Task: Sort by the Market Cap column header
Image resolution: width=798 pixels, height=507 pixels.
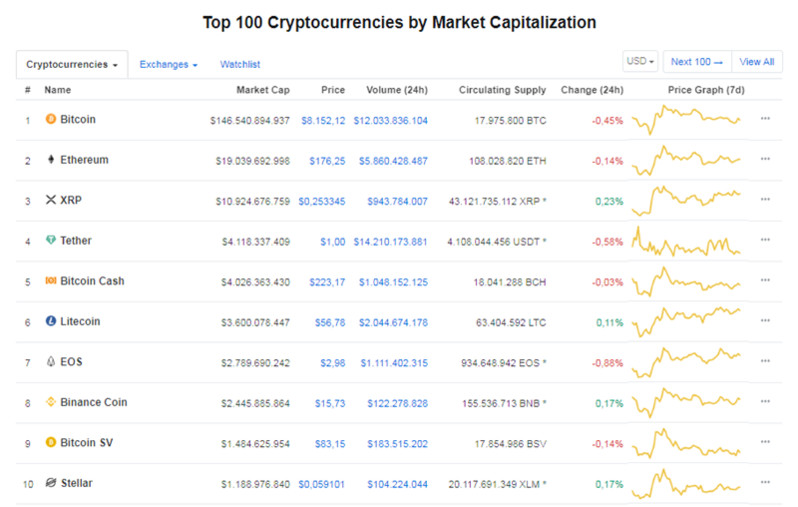Action: tap(263, 90)
